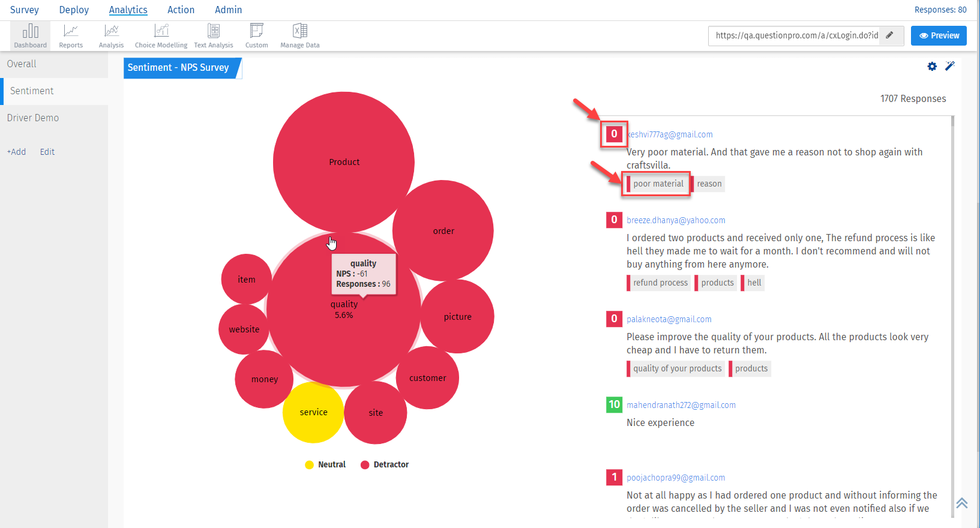The height and width of the screenshot is (528, 980).
Task: Open the Manage Data icon
Action: 300,36
